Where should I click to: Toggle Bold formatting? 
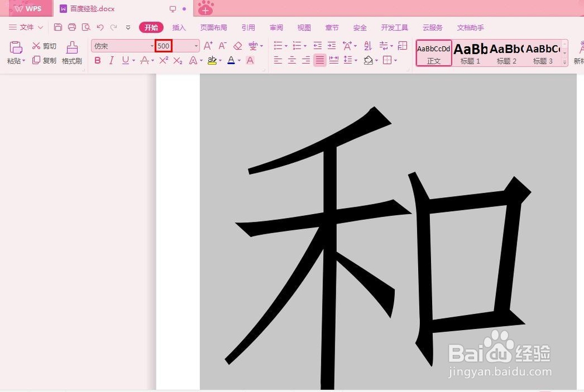[x=98, y=60]
